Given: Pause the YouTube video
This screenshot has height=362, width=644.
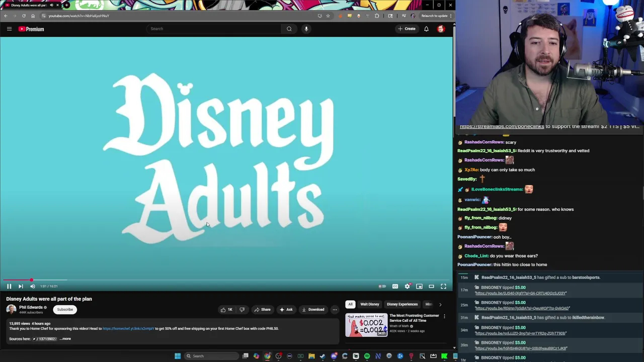Looking at the screenshot, I should pyautogui.click(x=9, y=286).
